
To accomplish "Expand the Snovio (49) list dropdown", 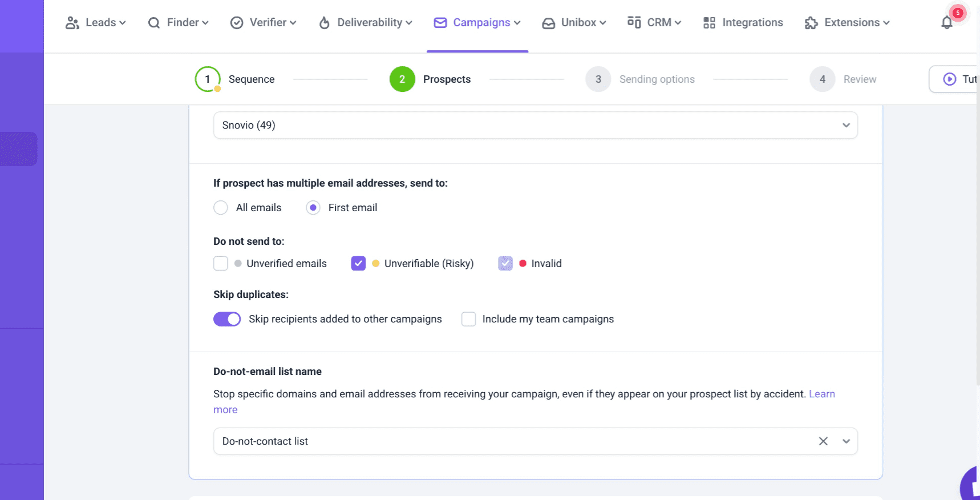I will pyautogui.click(x=846, y=126).
